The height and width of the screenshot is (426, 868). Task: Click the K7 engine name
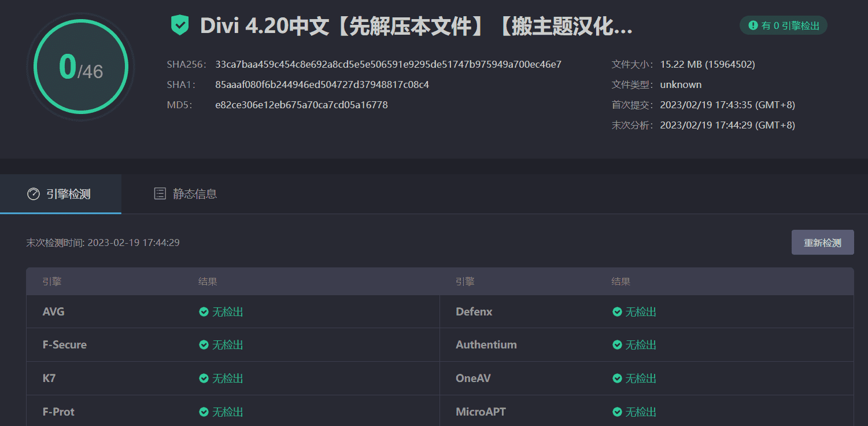coord(49,379)
